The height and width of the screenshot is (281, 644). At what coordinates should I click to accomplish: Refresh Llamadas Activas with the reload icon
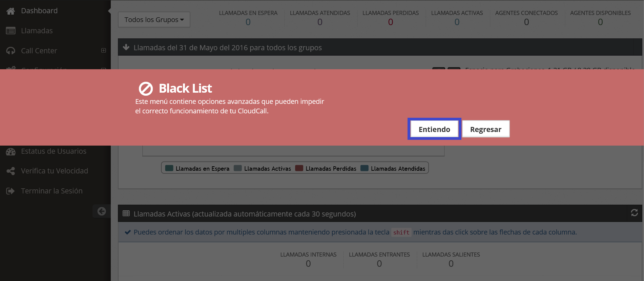[x=635, y=213]
